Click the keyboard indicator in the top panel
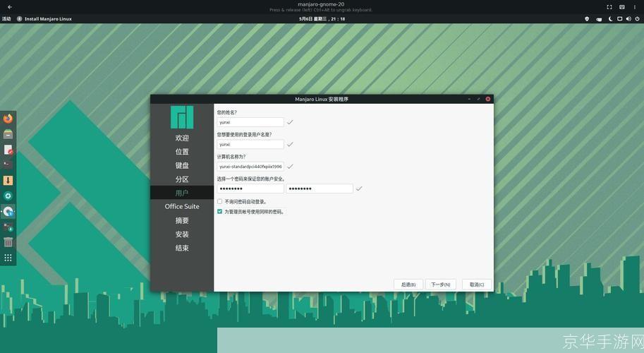Viewport: 644px width, 353px height. pyautogui.click(x=600, y=19)
